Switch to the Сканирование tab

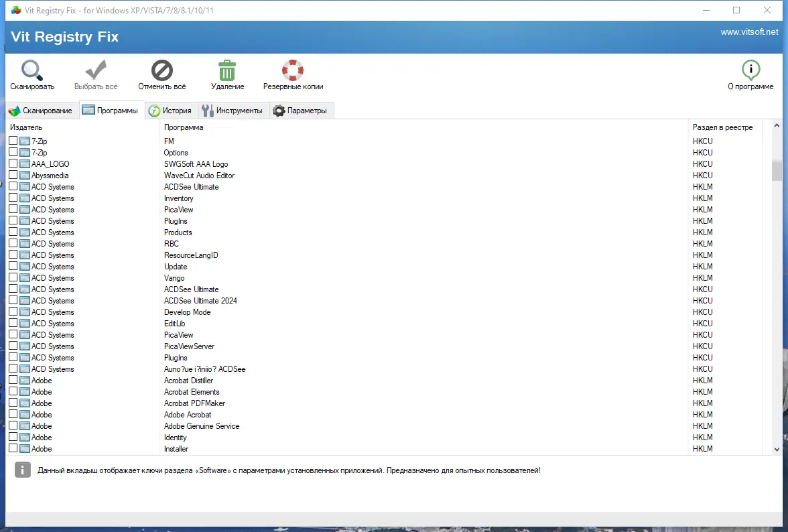click(x=42, y=111)
